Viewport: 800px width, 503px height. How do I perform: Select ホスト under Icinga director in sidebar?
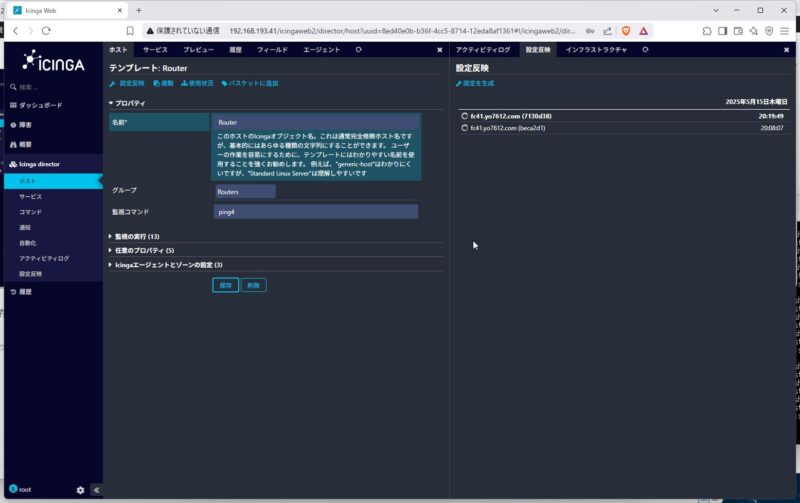(53, 181)
